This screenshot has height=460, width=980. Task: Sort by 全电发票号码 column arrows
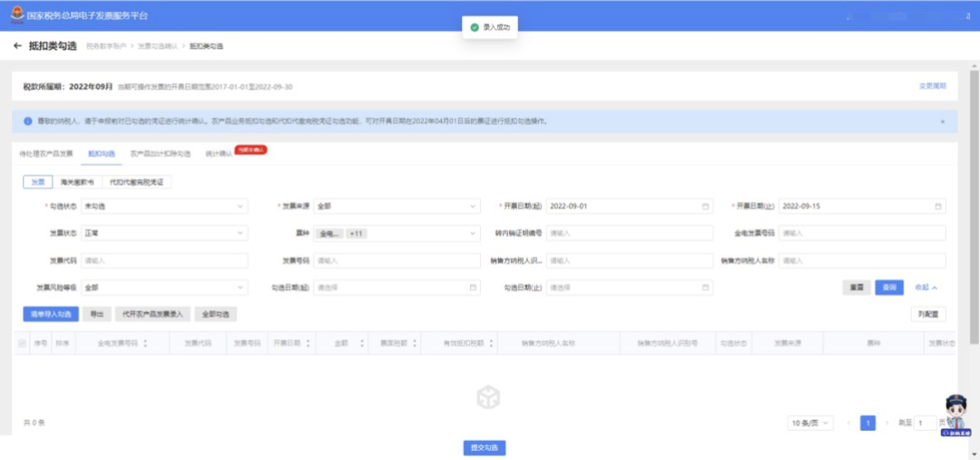tap(145, 343)
